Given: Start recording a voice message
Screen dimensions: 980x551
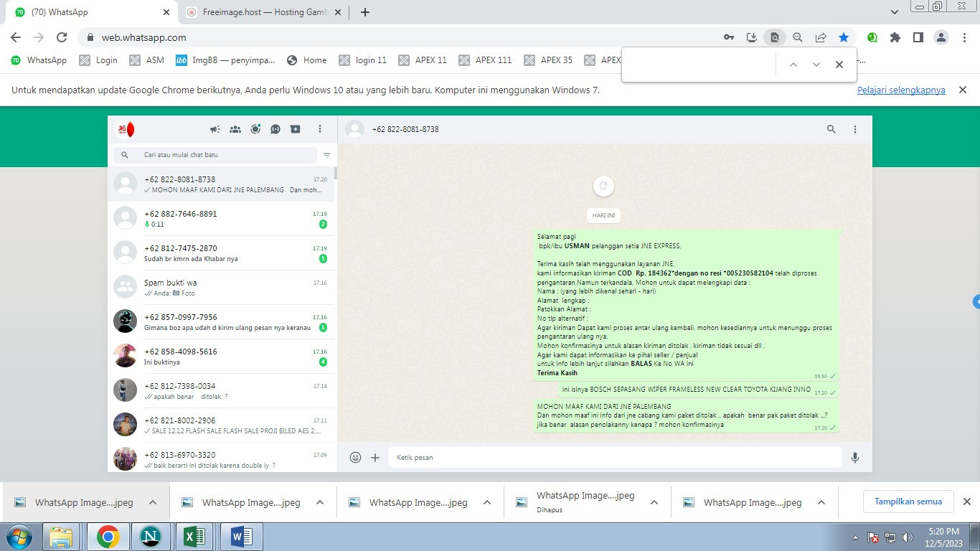Looking at the screenshot, I should [855, 457].
